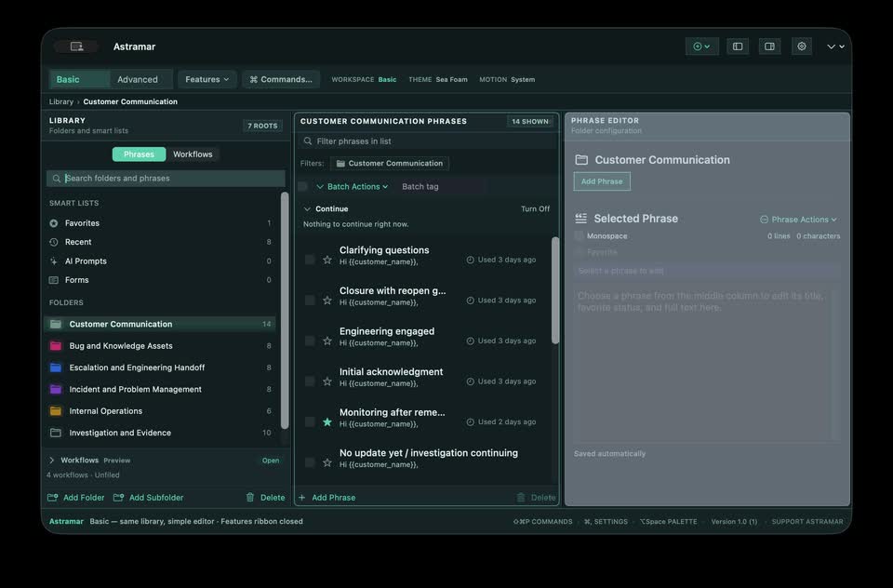Open settings gear icon in title bar

coord(801,47)
